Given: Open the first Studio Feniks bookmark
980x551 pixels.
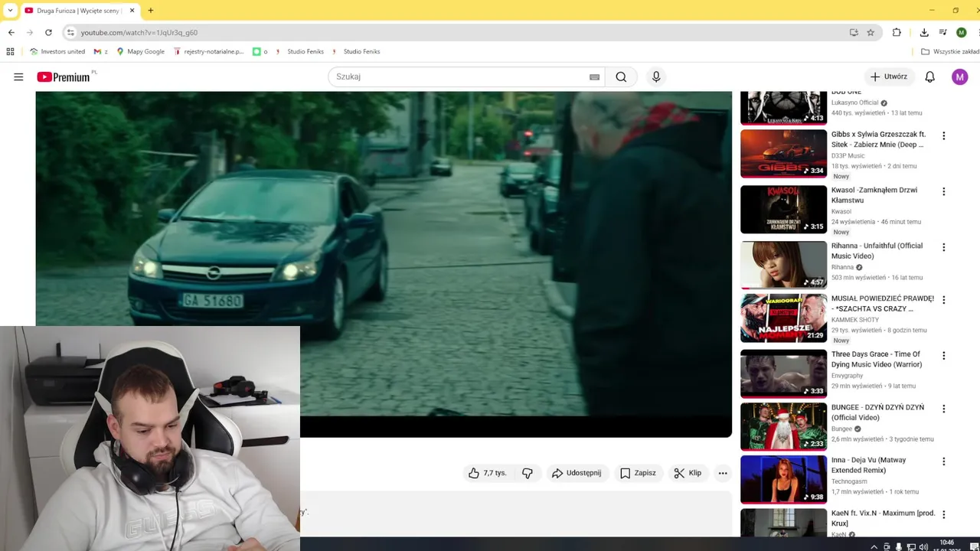Looking at the screenshot, I should 299,51.
